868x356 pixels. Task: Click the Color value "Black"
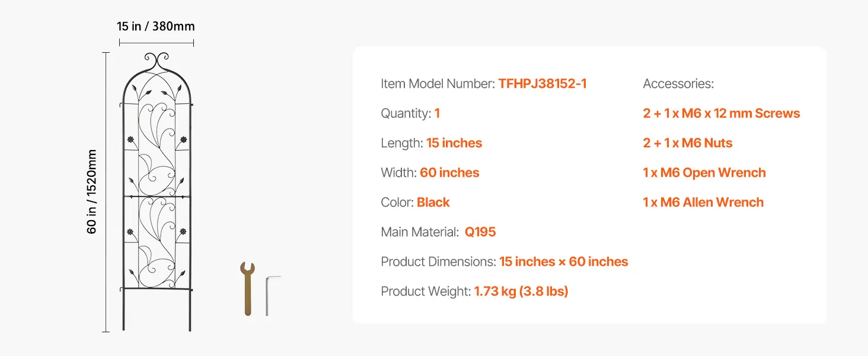click(433, 202)
